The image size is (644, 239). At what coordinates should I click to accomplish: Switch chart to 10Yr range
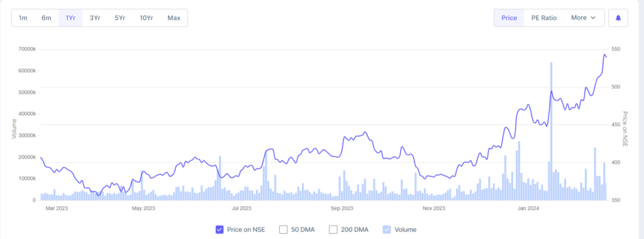pos(146,18)
